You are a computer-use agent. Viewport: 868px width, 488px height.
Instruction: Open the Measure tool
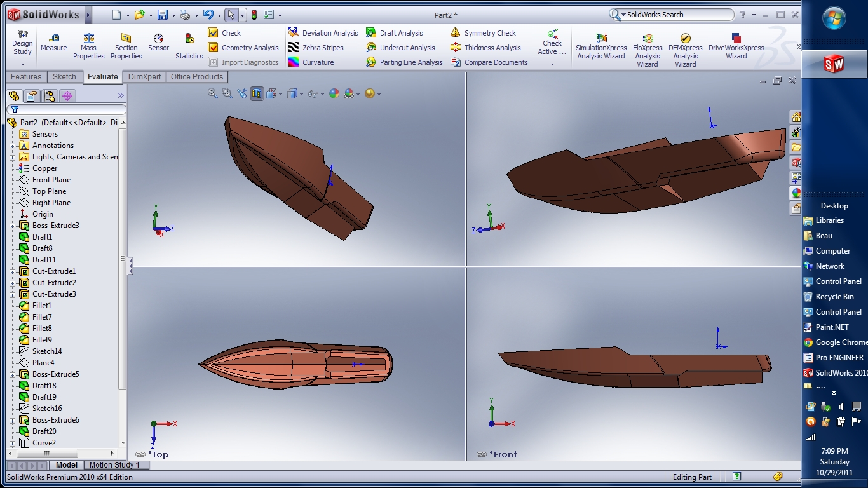[x=53, y=43]
